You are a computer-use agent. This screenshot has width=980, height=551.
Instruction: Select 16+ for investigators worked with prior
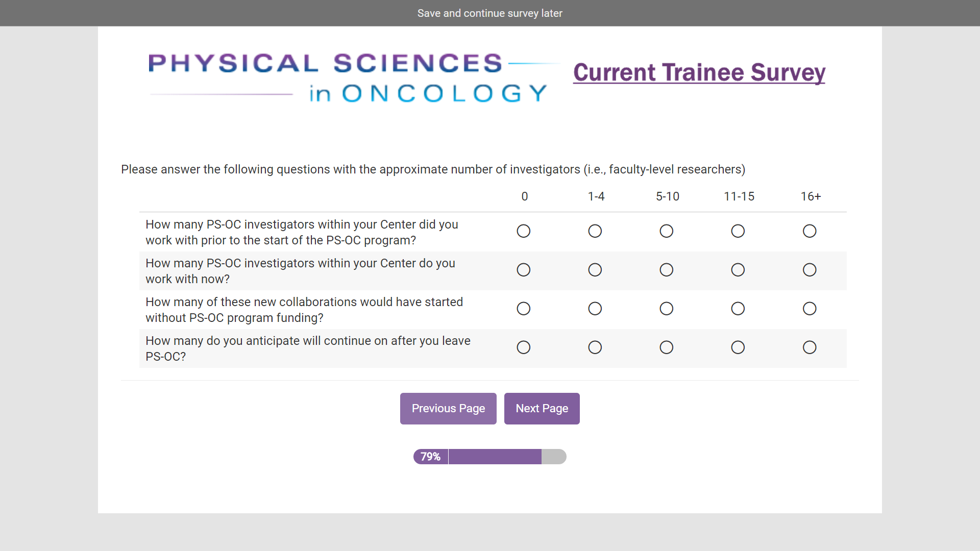(810, 231)
